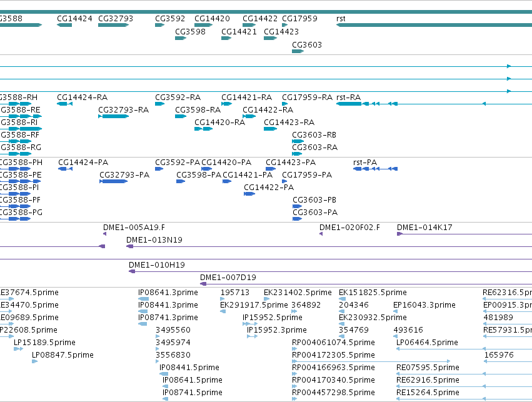Select protein CG14420-PA

click(x=226, y=163)
